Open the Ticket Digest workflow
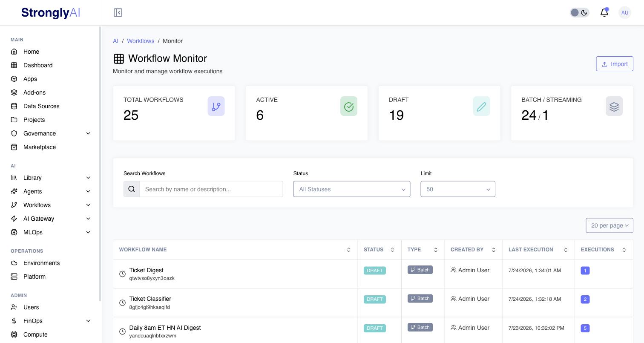 coord(146,270)
